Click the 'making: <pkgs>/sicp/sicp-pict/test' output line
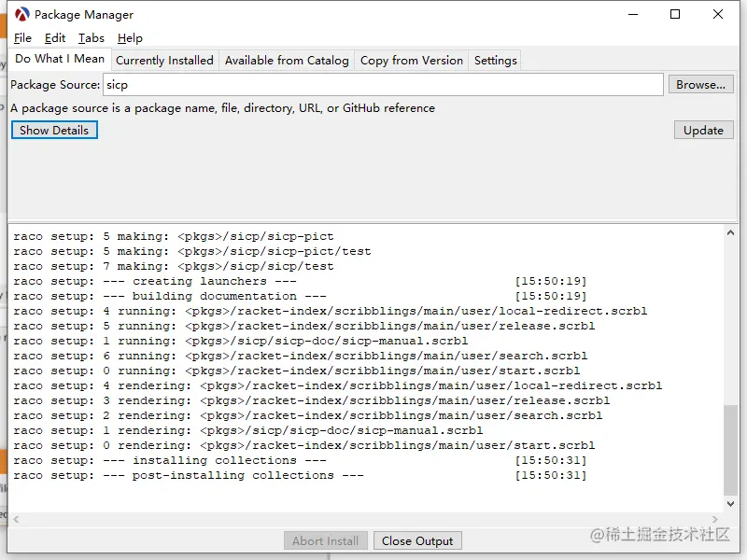This screenshot has width=747, height=560. tap(192, 251)
